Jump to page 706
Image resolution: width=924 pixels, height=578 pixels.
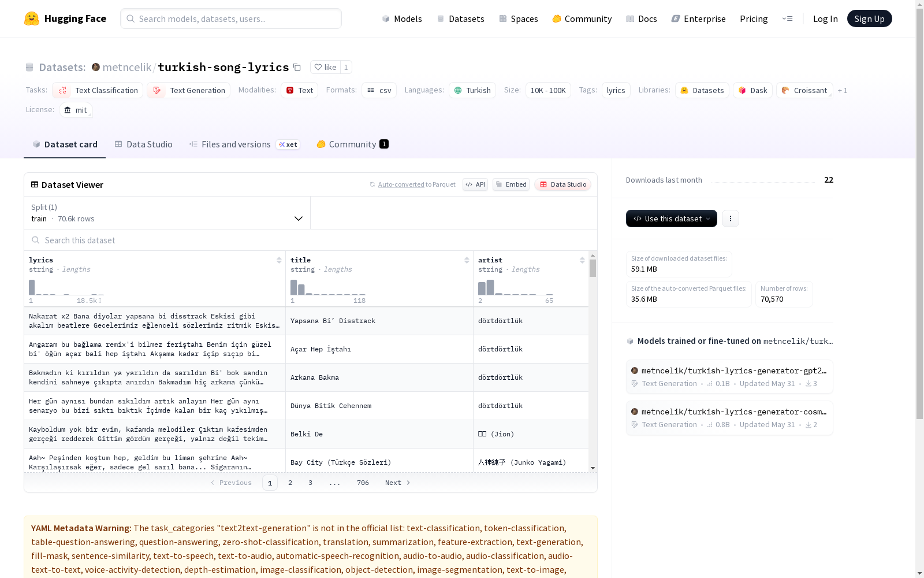(363, 483)
